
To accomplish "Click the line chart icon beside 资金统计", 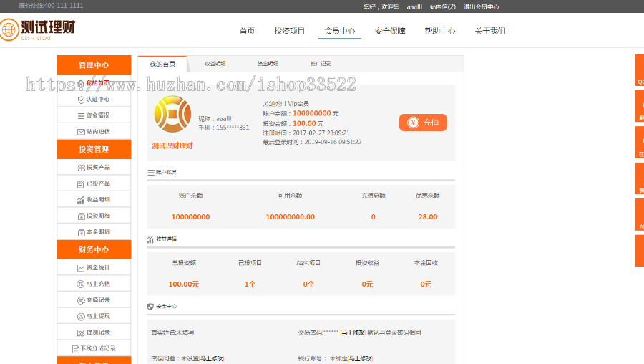I will click(80, 268).
